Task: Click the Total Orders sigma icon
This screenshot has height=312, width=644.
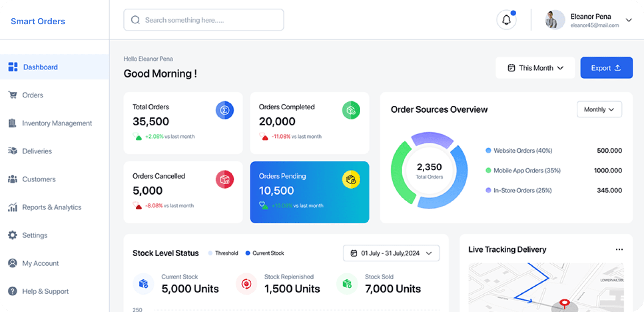Action: (224, 110)
